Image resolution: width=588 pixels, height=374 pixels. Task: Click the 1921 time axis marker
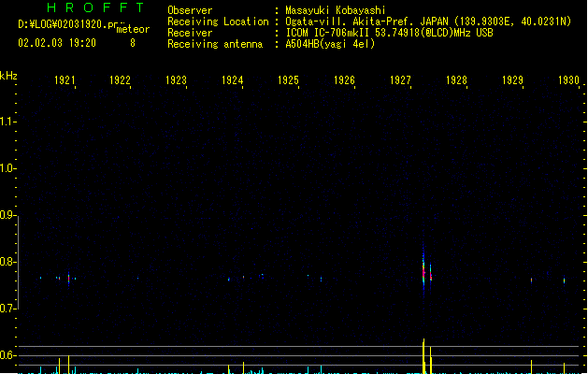coord(65,79)
